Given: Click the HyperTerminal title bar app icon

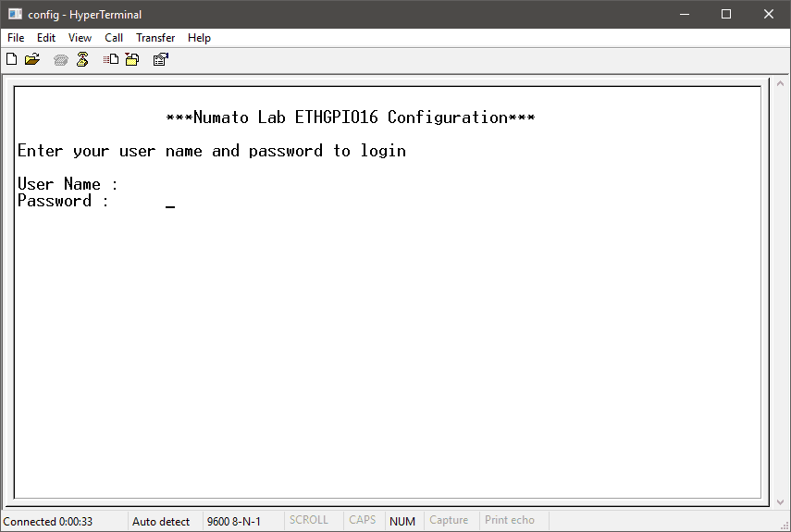Looking at the screenshot, I should (x=15, y=14).
